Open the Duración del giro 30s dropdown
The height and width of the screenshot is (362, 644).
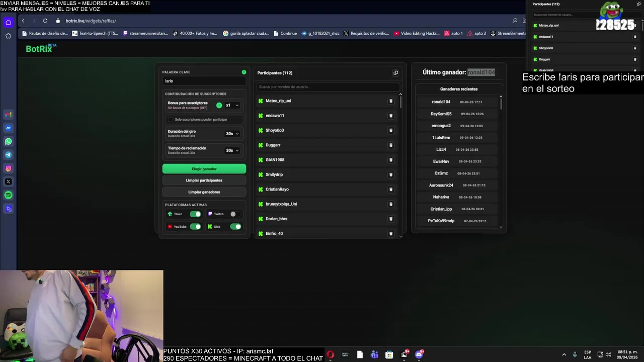[x=232, y=134]
